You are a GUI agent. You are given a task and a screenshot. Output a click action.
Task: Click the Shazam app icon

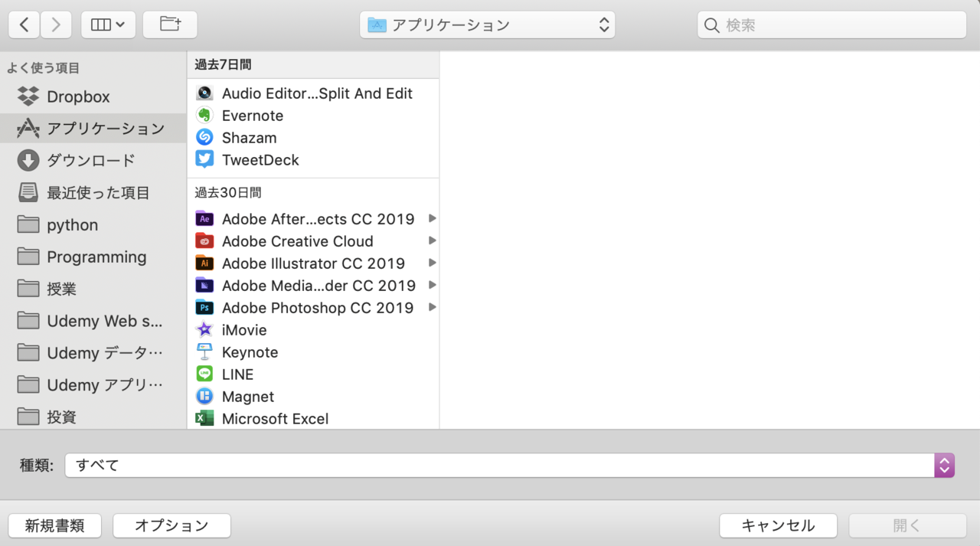pyautogui.click(x=204, y=138)
